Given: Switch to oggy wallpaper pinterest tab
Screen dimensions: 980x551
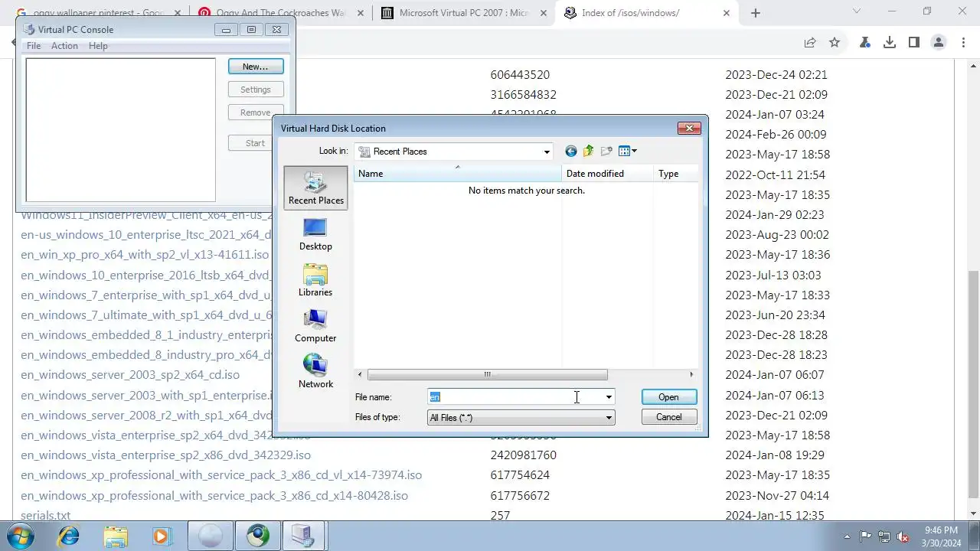Looking at the screenshot, I should click(100, 13).
